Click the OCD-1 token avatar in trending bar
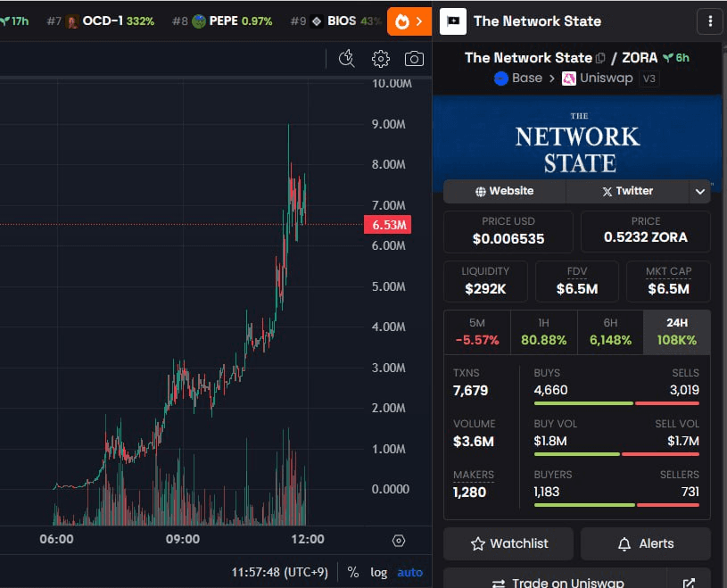Viewport: 727px width, 588px height. coord(72,21)
